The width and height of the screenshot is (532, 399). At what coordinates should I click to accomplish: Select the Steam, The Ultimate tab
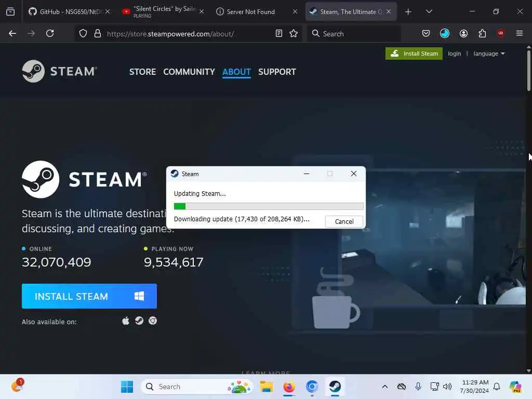pyautogui.click(x=351, y=11)
